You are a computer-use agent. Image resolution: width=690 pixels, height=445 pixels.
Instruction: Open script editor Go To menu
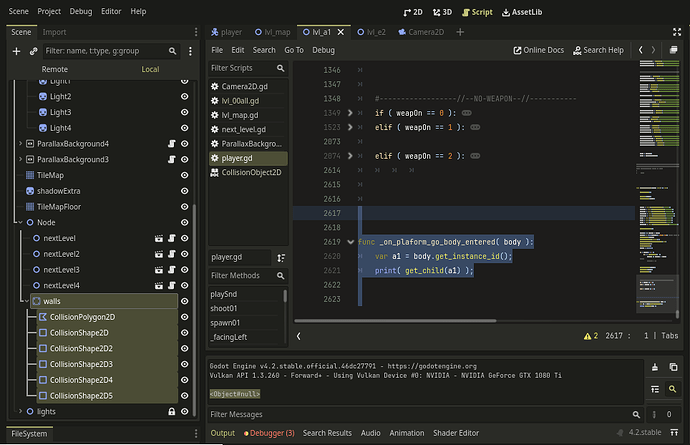[x=294, y=50]
